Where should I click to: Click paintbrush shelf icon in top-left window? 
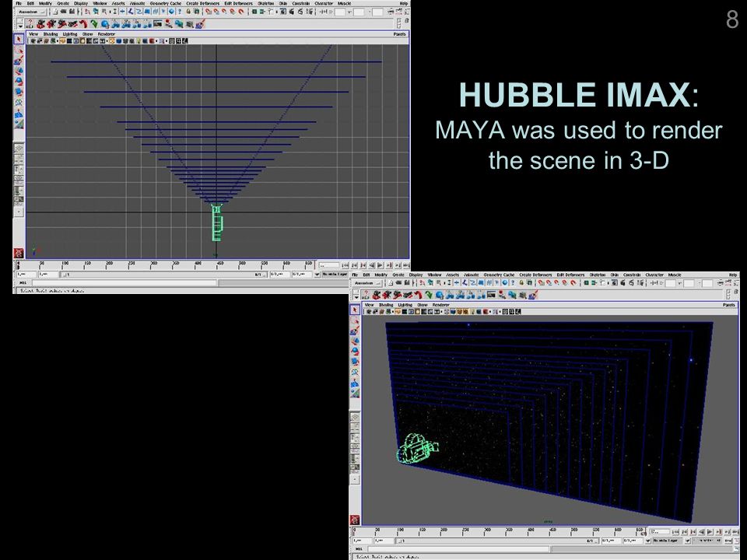coord(200,24)
